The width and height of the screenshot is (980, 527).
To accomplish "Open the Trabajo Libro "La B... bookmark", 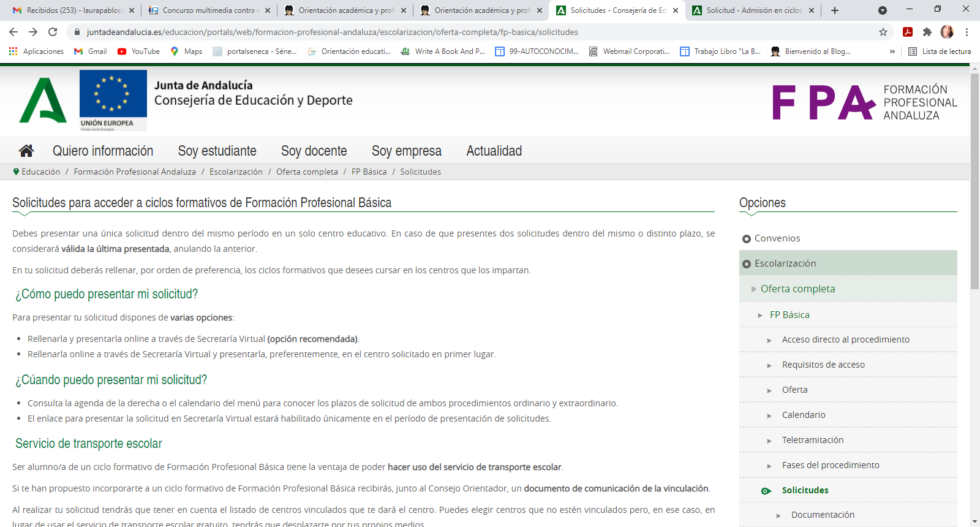I will 720,51.
